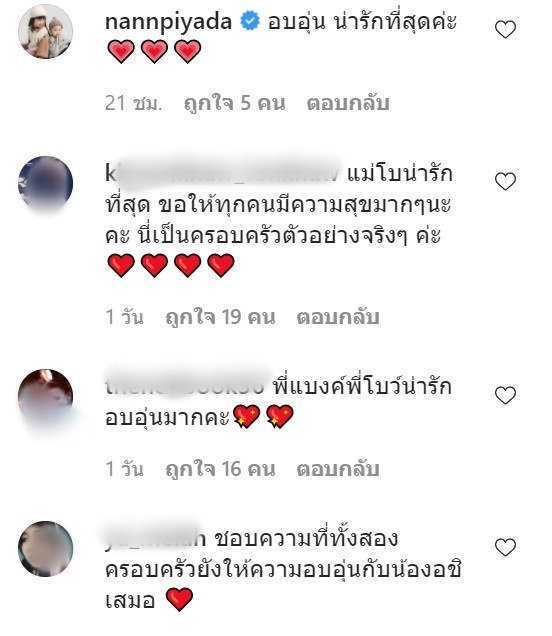The image size is (552, 636).
Task: Click blurred username starting with k
Action: coord(221,174)
